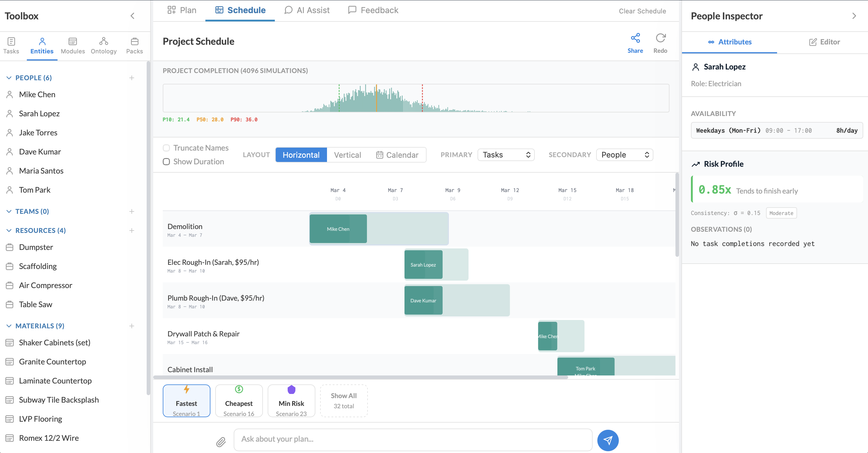Add a new material with plus icon
This screenshot has height=453, width=868.
click(x=132, y=326)
